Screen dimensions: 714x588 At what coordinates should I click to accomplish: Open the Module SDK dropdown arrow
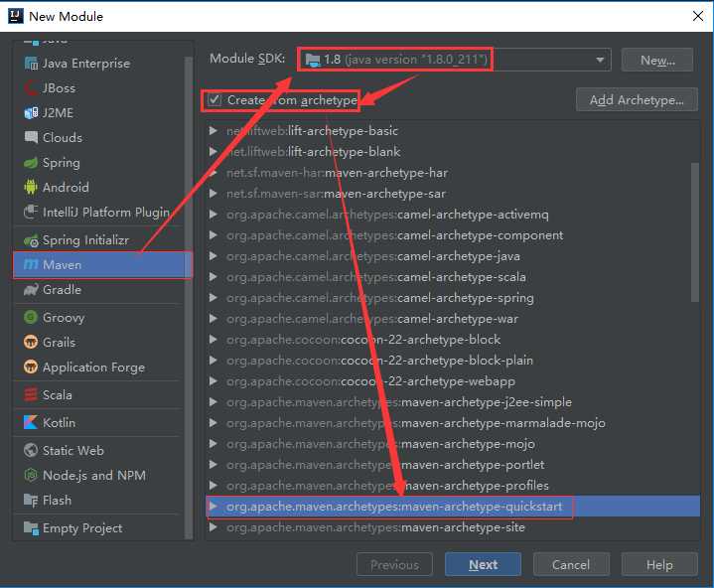pos(600,60)
